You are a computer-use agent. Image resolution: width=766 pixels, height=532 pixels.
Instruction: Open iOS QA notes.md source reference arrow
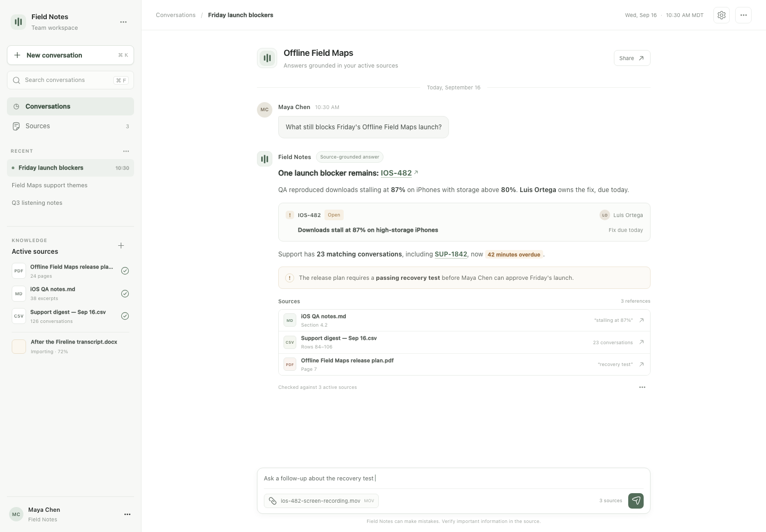(x=642, y=320)
